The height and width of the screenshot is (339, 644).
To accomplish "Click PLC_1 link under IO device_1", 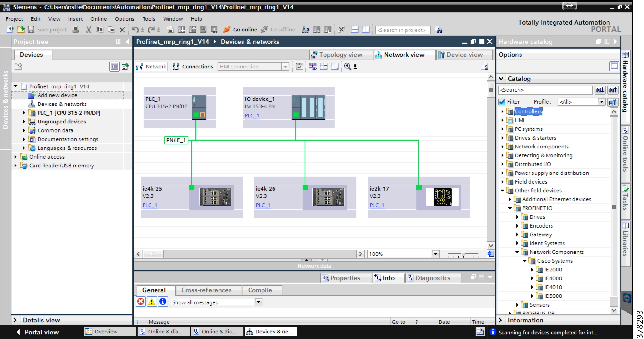I will 252,115.
